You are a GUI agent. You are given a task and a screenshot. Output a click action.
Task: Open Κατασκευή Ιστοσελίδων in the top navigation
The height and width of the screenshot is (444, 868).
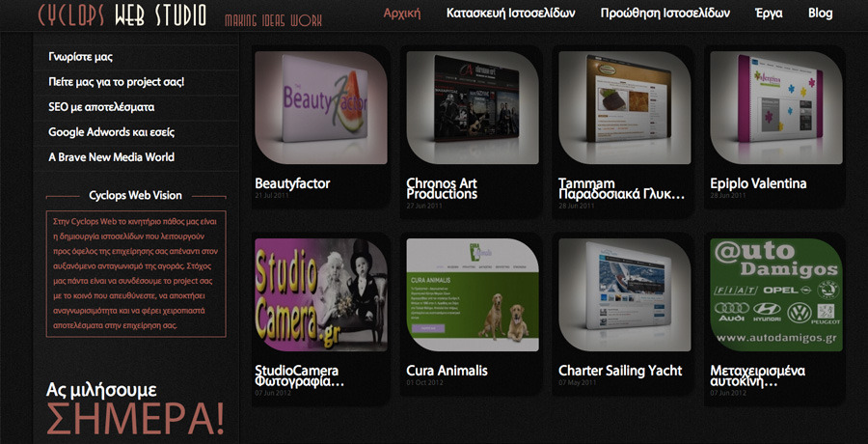[x=511, y=14]
